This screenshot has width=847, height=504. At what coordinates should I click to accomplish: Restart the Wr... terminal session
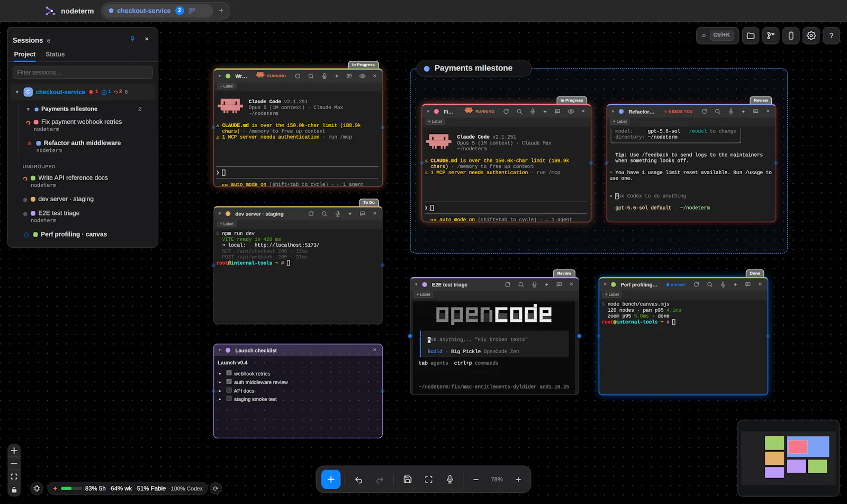click(298, 76)
